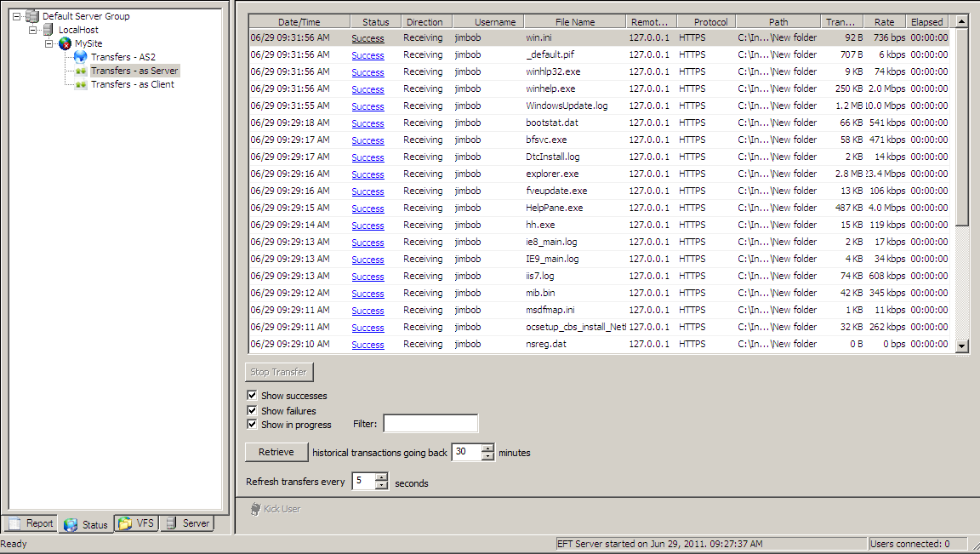Collapse the LocalHost tree node
This screenshot has height=554, width=980.
pos(33,30)
